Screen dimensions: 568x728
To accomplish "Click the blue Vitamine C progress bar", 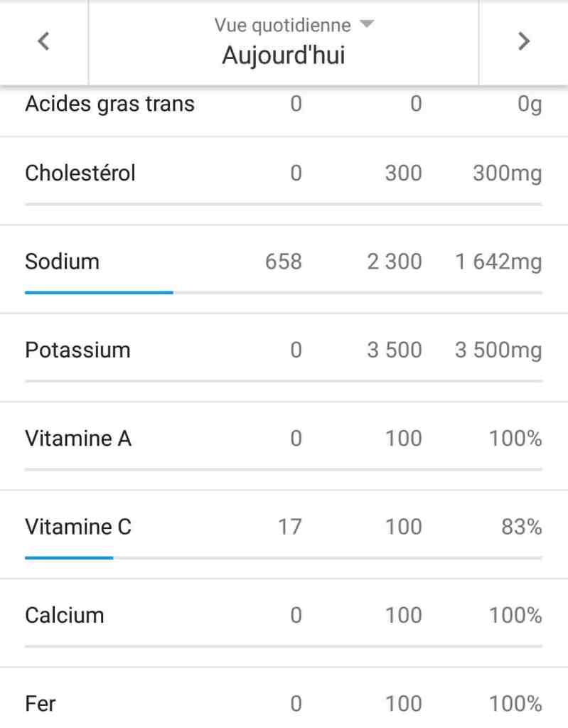I will point(69,557).
